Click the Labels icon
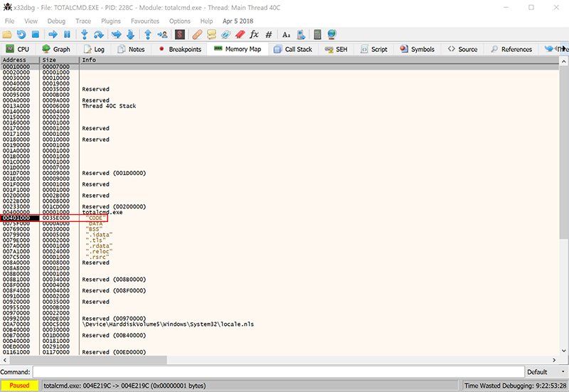569x392 pixels. (225, 34)
